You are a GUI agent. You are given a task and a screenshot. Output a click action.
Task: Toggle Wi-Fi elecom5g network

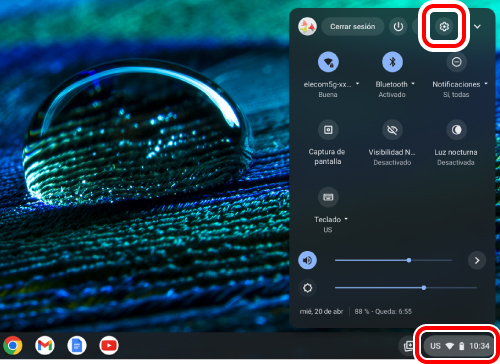[x=328, y=62]
